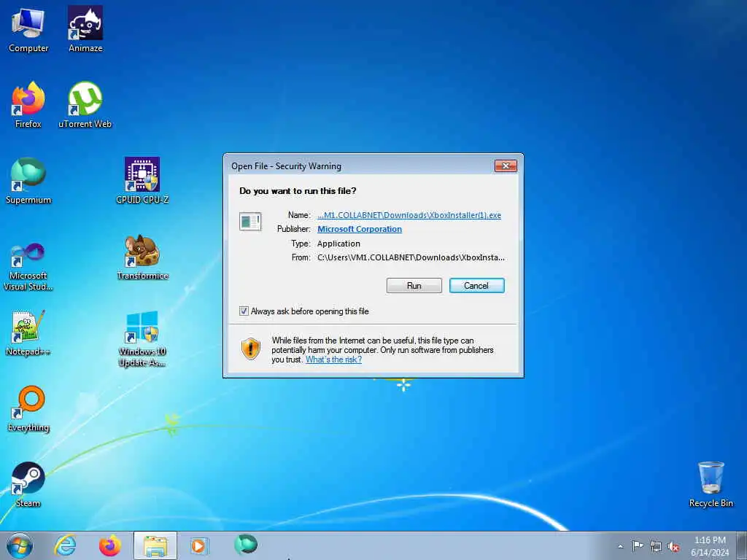Close the Open File Security Warning dialog
The image size is (747, 560).
(x=506, y=166)
